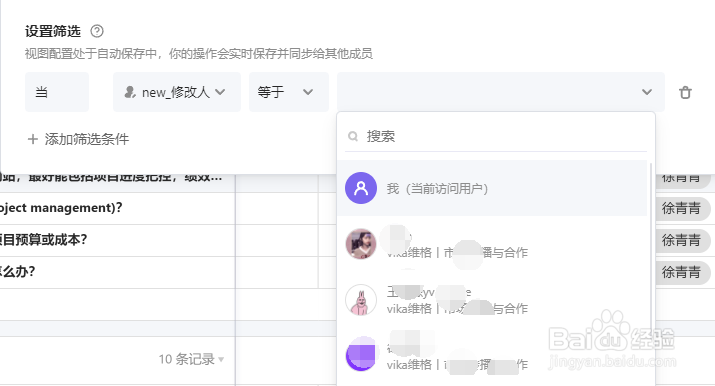Expand the empty filter value dropdown

[x=501, y=92]
